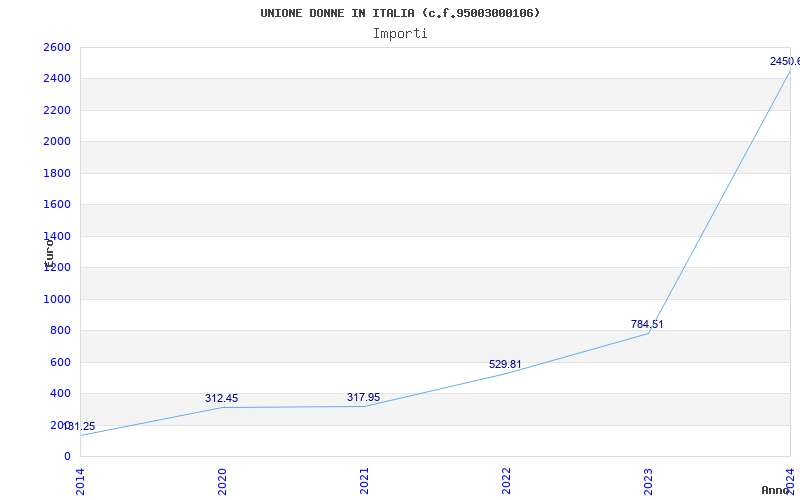Click the 2021 data point on the line

364,406
